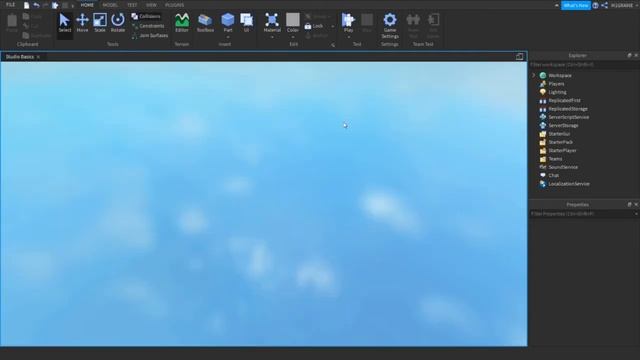640x360 pixels.
Task: Open the Part dropdown arrow
Action: point(228,37)
